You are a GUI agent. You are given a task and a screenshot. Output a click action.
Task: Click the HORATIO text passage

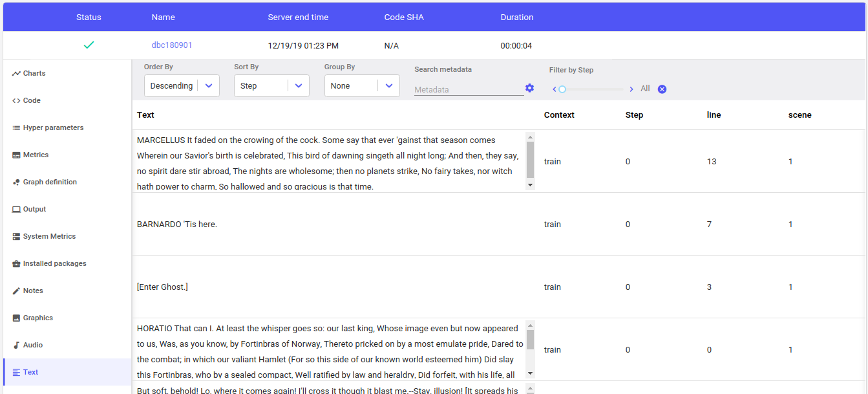pyautogui.click(x=330, y=350)
